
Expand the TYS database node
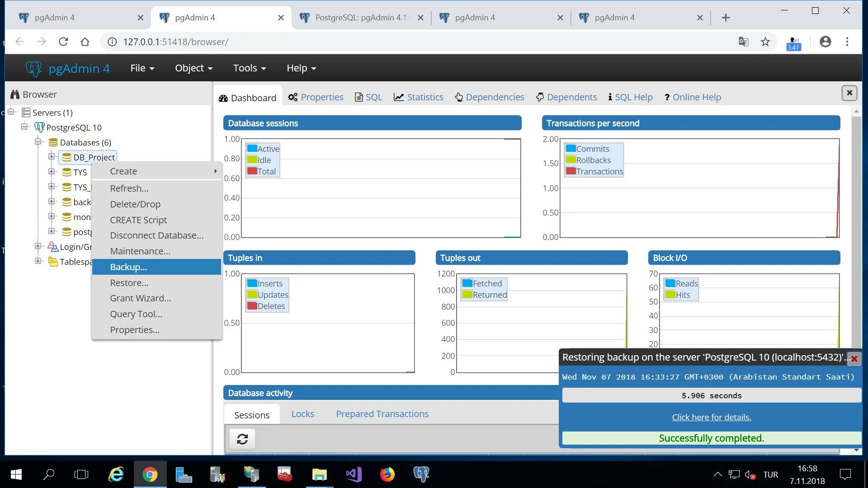coord(52,172)
